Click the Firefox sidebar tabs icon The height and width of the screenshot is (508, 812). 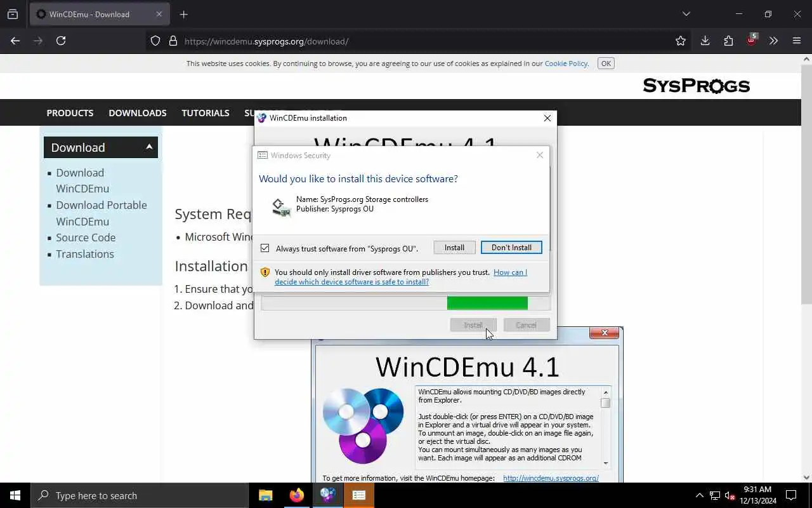coord(13,14)
